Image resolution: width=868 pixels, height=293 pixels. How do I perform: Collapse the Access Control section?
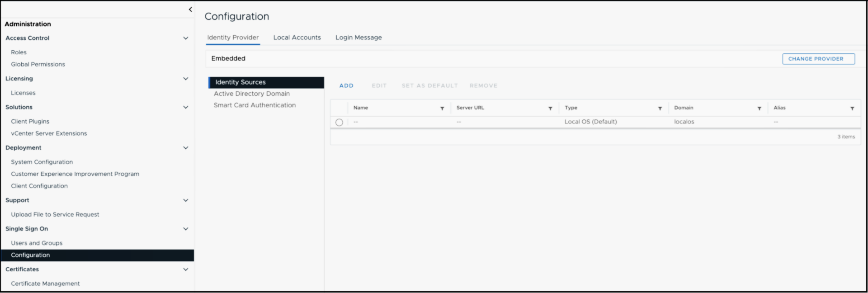point(185,38)
